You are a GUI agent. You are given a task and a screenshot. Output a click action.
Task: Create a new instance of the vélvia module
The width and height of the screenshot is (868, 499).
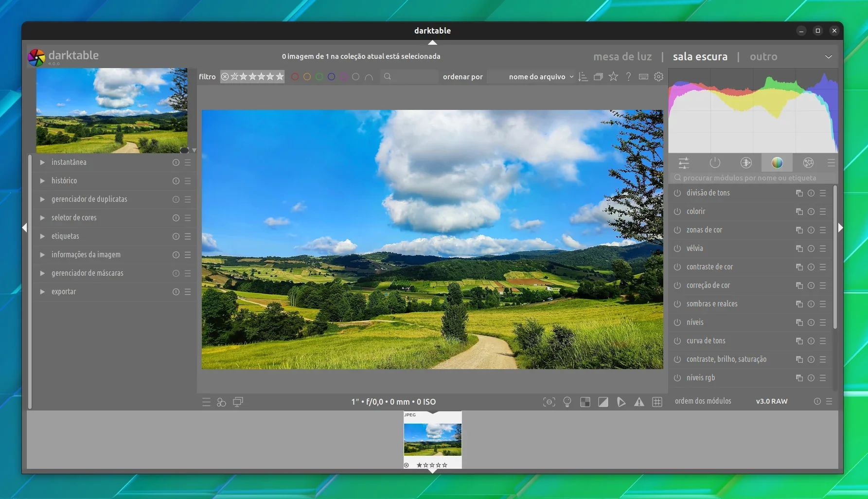click(x=799, y=249)
